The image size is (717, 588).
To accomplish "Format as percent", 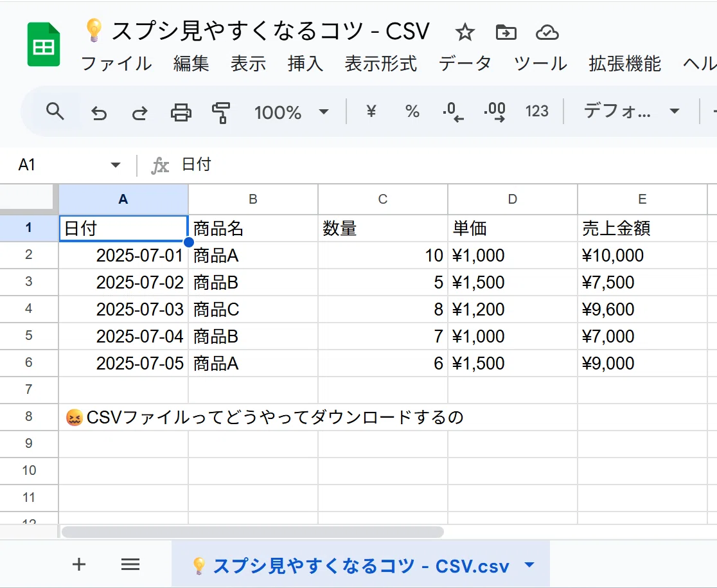I will coord(412,111).
